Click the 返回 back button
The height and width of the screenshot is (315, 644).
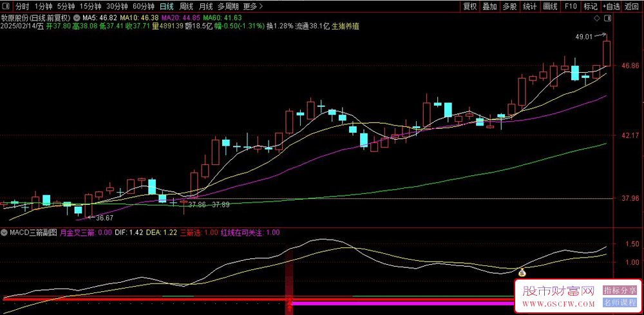[632, 6]
